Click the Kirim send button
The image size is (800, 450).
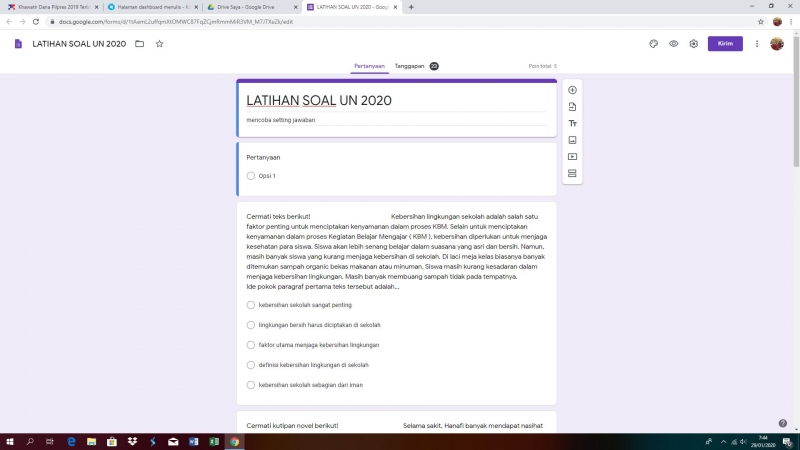[x=725, y=44]
